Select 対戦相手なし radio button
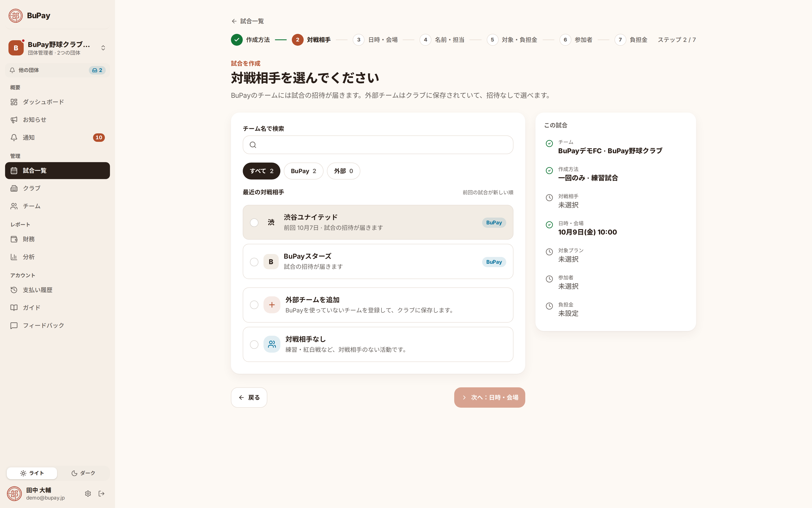Viewport: 812px width, 508px height. 254,344
